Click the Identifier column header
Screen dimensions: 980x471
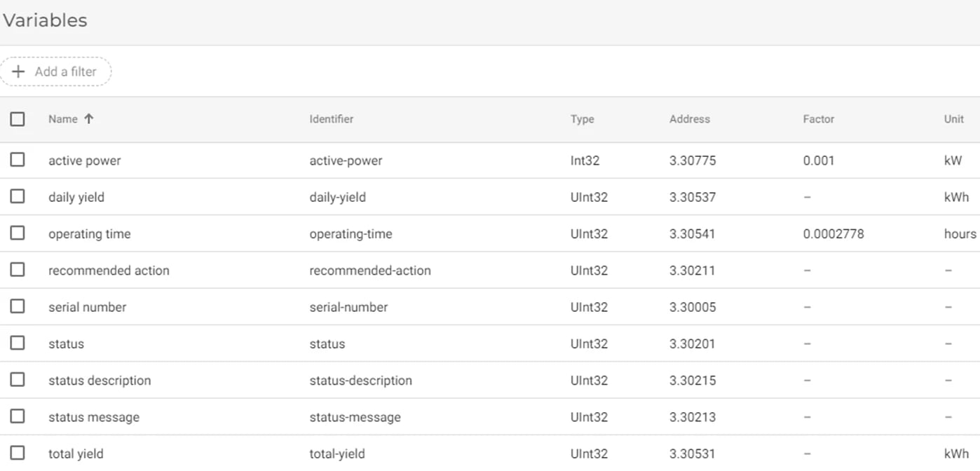click(331, 118)
